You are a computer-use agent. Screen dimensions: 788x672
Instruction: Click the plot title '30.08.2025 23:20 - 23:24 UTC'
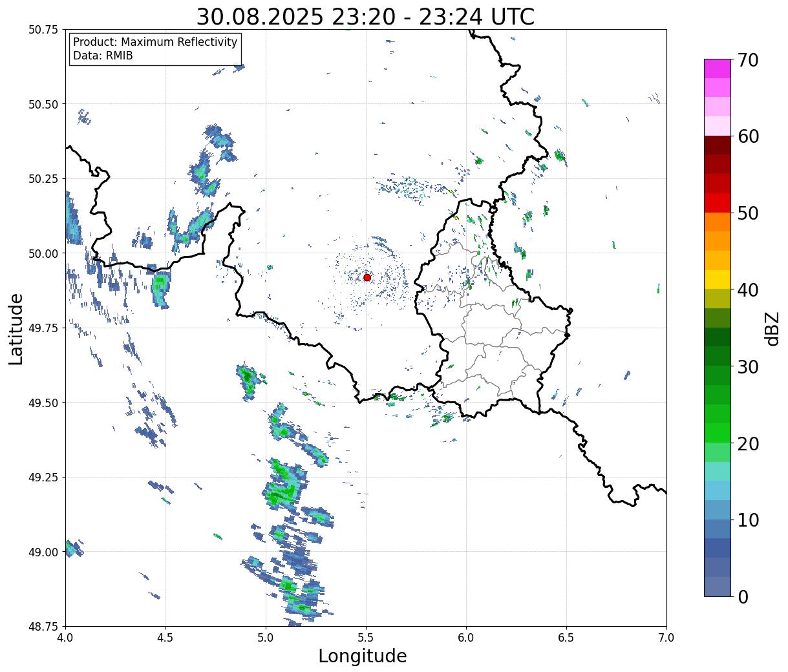tap(365, 16)
